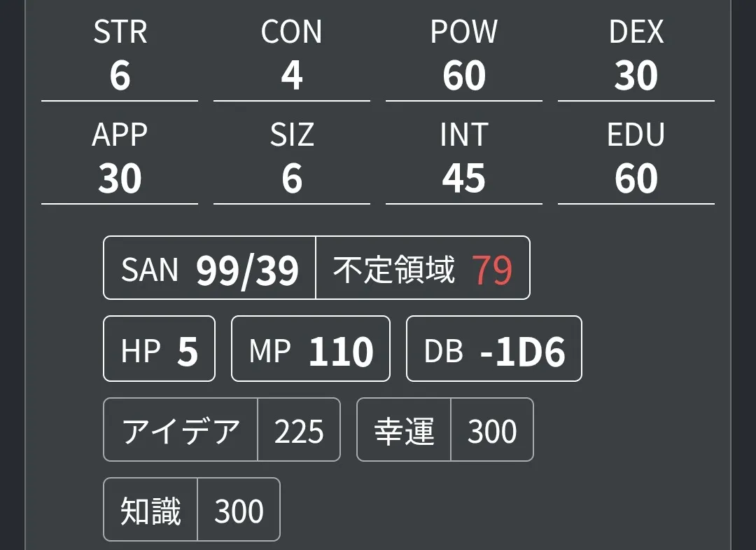The height and width of the screenshot is (550, 756).
Task: Select the HP 5 box
Action: coord(160,349)
